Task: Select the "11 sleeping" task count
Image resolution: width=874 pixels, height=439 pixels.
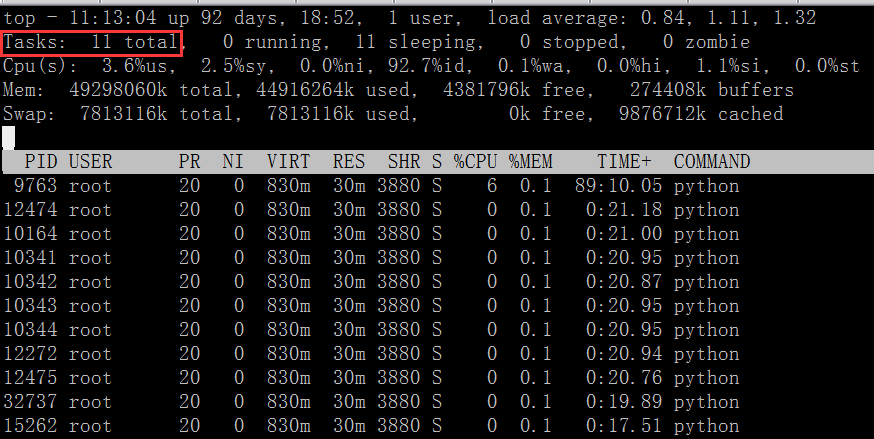Action: [x=416, y=42]
